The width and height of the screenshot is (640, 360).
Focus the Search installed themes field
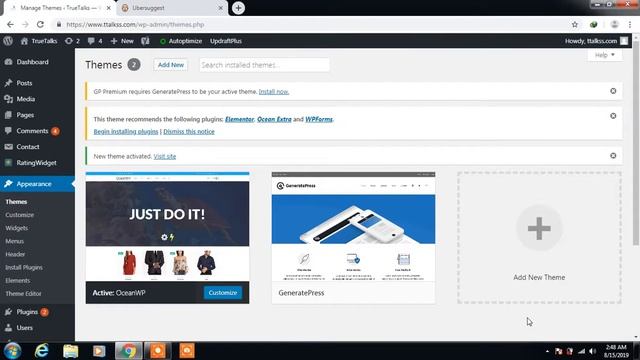pyautogui.click(x=264, y=65)
